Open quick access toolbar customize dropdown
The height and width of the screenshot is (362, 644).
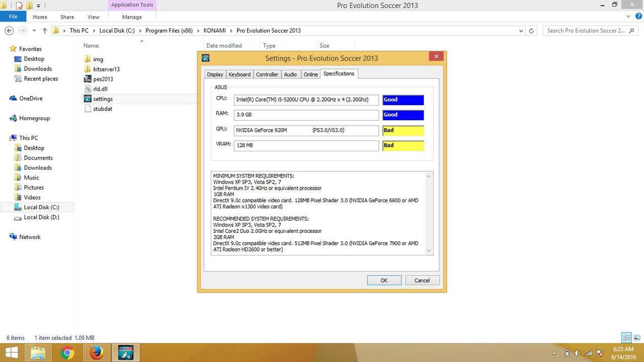pyautogui.click(x=38, y=6)
